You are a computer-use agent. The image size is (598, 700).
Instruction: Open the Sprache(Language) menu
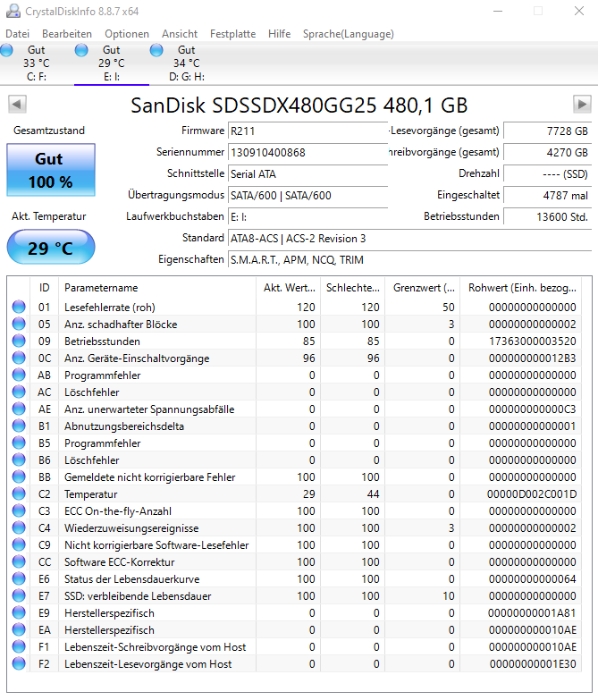(x=349, y=34)
